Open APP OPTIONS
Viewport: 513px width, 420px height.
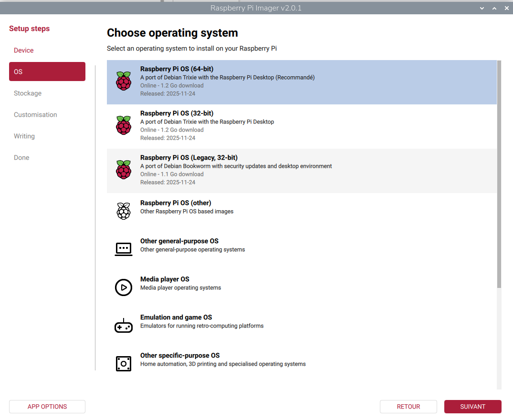(x=47, y=407)
